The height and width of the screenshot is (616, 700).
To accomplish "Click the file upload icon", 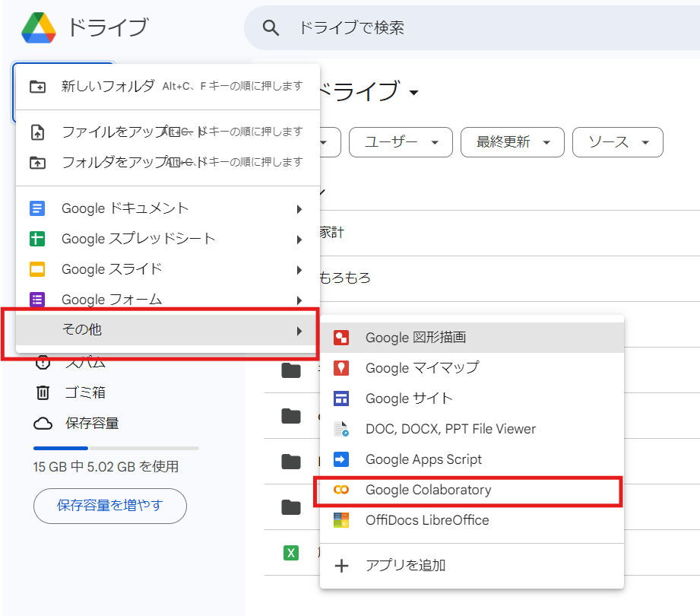I will [x=37, y=132].
